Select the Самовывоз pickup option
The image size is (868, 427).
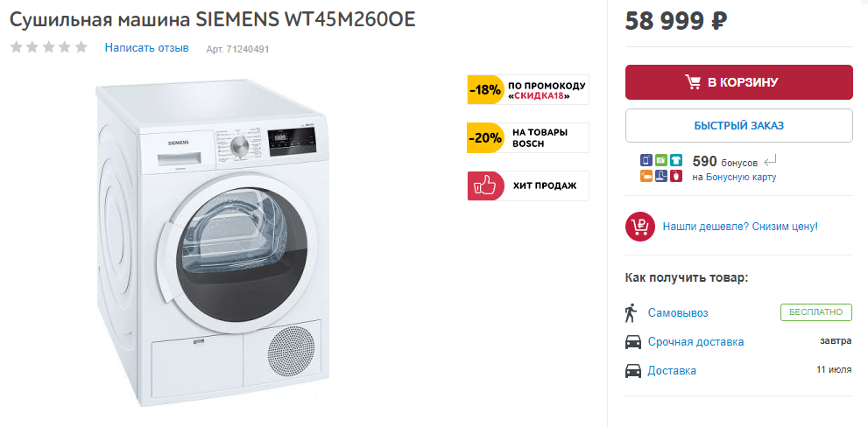[x=678, y=313]
